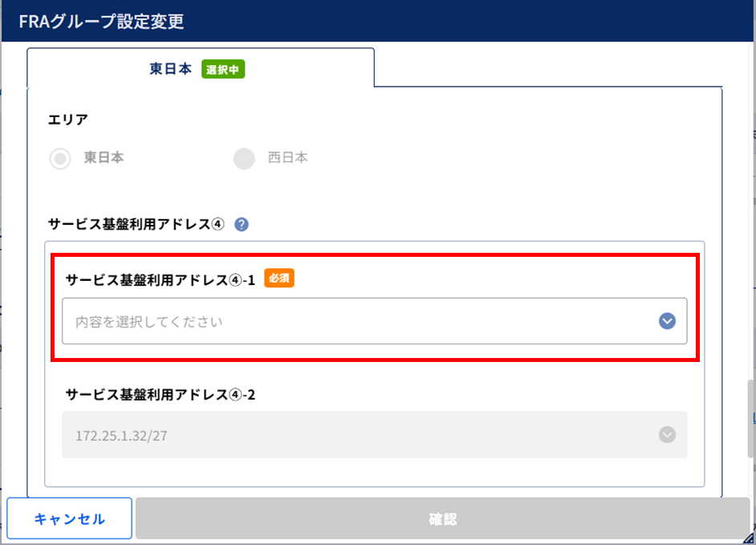Click the green 選択中 badge
756x545 pixels.
point(222,69)
